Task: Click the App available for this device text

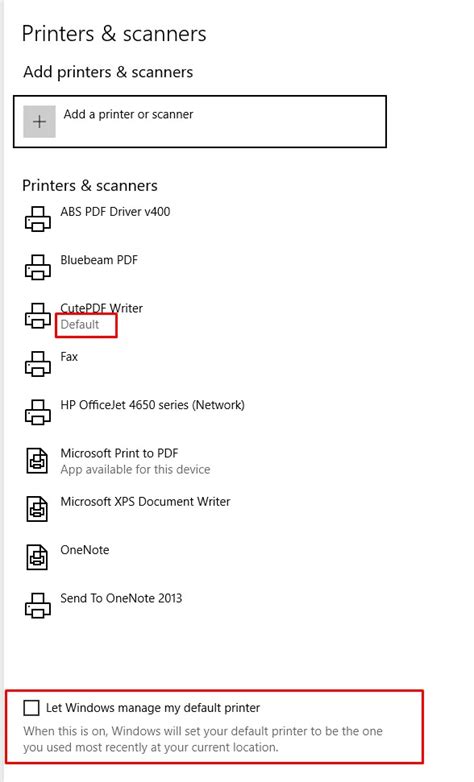Action: [135, 470]
